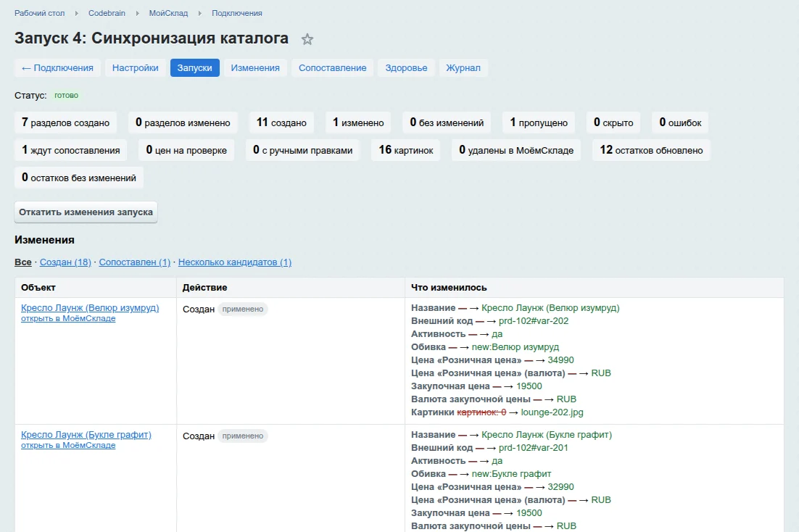Click the 1 пропущено stat
Viewport: 799px width, 532px height.
(x=539, y=122)
